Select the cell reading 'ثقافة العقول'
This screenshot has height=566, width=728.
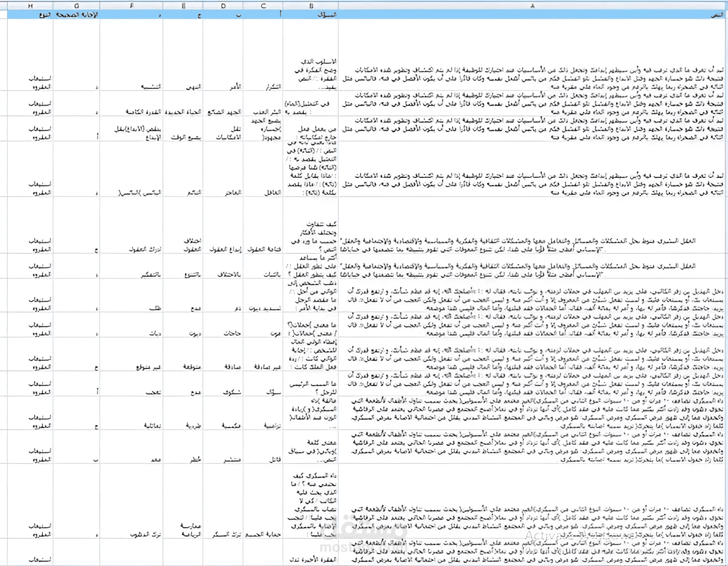pyautogui.click(x=263, y=225)
